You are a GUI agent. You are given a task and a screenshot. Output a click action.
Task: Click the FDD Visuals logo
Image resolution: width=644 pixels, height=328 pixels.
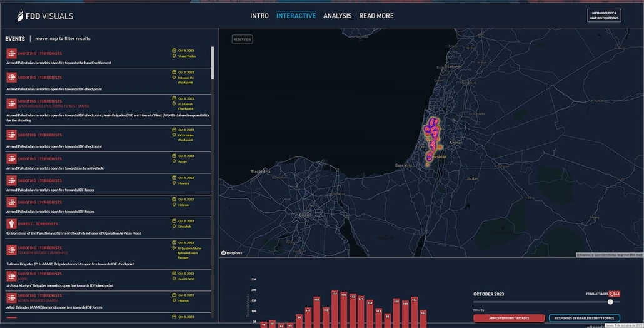[x=45, y=16]
